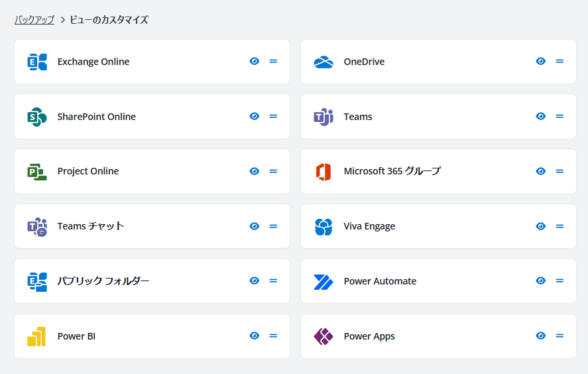Screen dimensions: 588x374
Task: Click the Viva Engage label
Action: [x=369, y=227]
